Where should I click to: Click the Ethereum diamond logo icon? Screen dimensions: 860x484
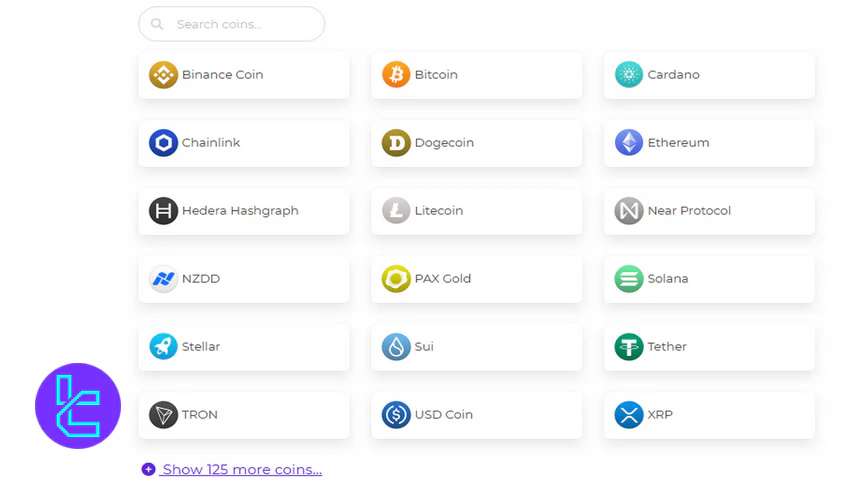pos(629,143)
